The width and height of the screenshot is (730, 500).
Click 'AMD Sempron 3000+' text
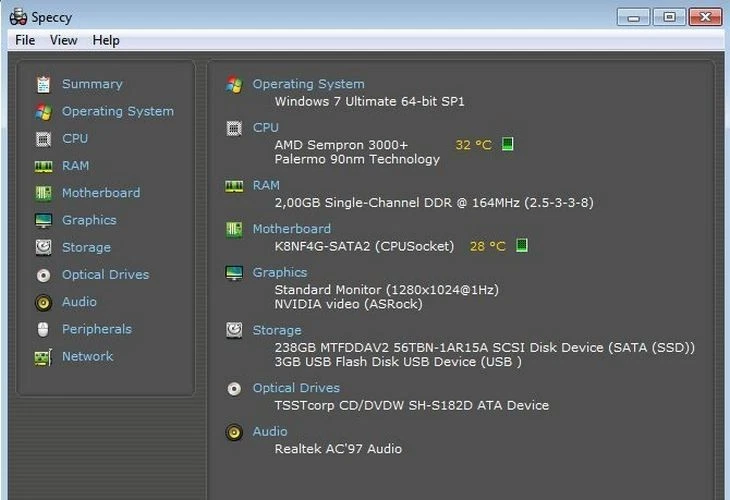coord(341,145)
